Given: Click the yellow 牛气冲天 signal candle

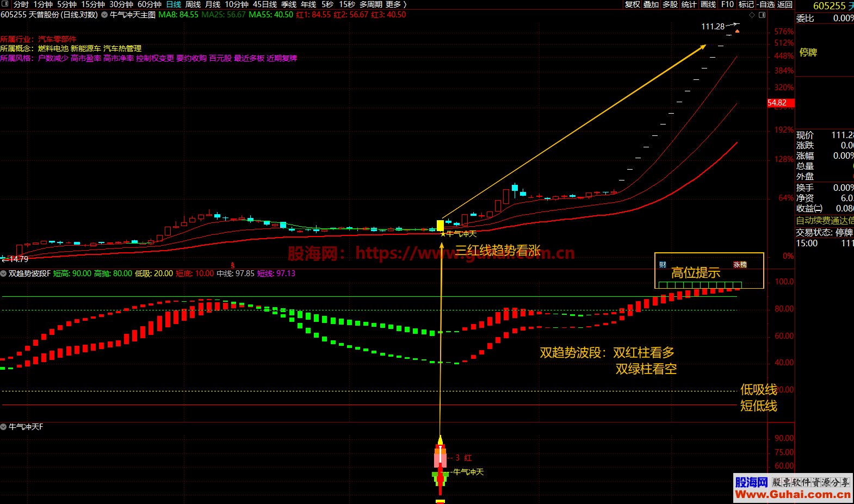Looking at the screenshot, I should pos(440,225).
